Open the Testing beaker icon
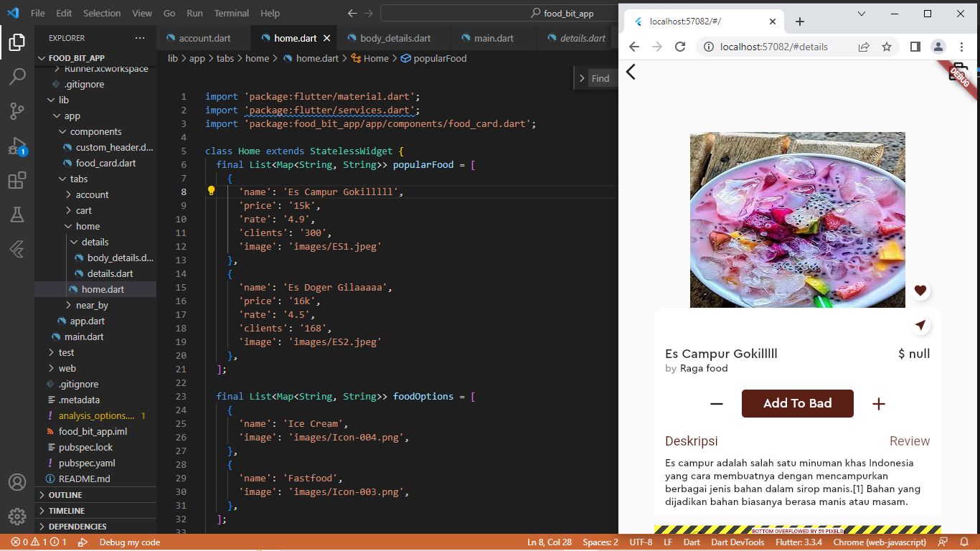The image size is (980, 551). (x=17, y=215)
